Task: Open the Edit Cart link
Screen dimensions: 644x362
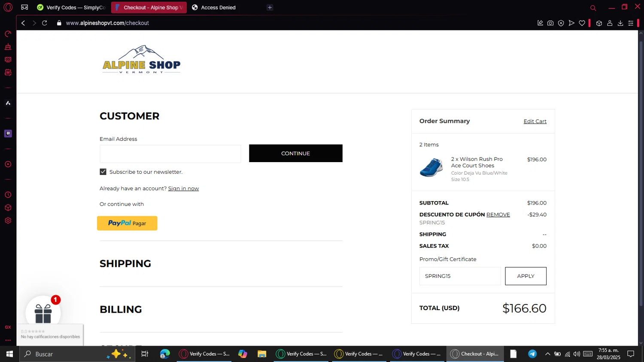Action: click(x=535, y=121)
